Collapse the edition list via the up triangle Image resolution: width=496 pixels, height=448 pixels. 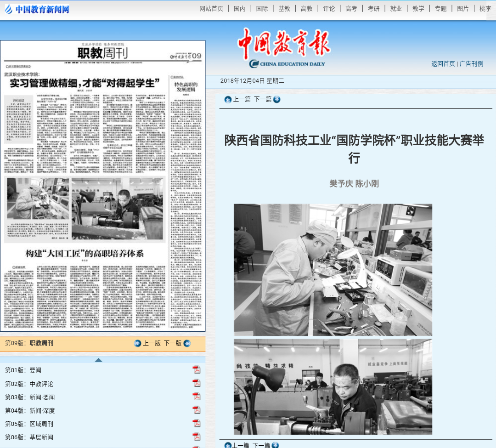(99, 360)
